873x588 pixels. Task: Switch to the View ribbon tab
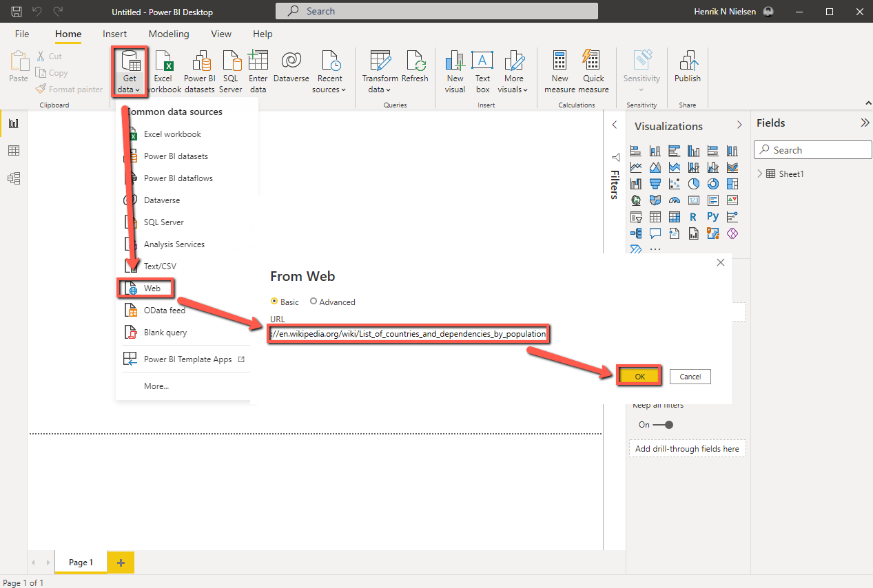pyautogui.click(x=221, y=34)
